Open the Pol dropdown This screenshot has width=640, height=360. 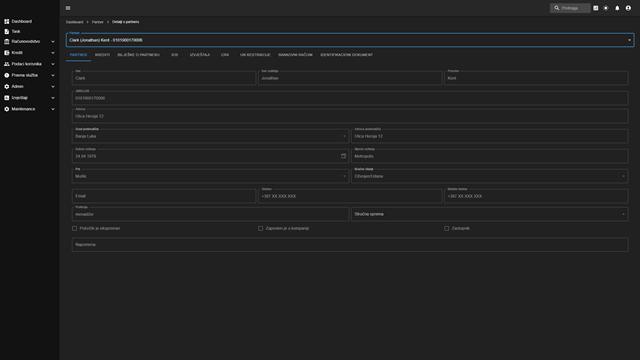click(x=210, y=176)
